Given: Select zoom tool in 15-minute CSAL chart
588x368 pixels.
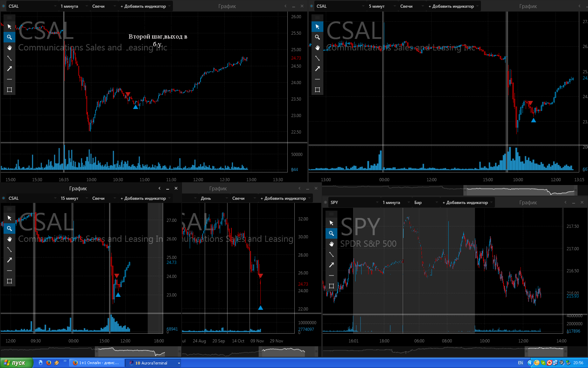Looking at the screenshot, I should (x=9, y=229).
